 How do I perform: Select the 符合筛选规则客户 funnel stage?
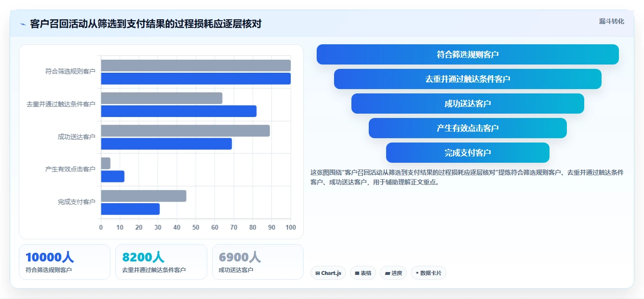[468, 54]
